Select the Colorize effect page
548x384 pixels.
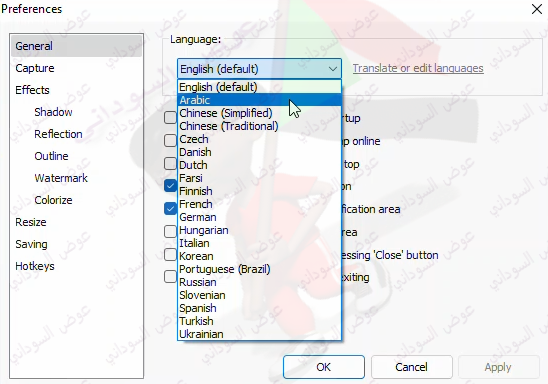(x=53, y=200)
